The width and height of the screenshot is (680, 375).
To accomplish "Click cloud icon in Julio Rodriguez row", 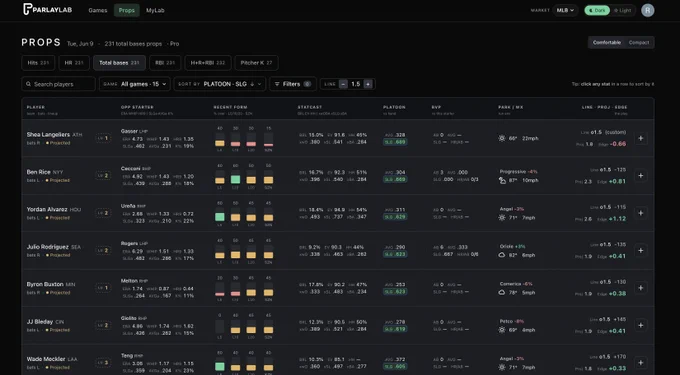I will pos(502,255).
